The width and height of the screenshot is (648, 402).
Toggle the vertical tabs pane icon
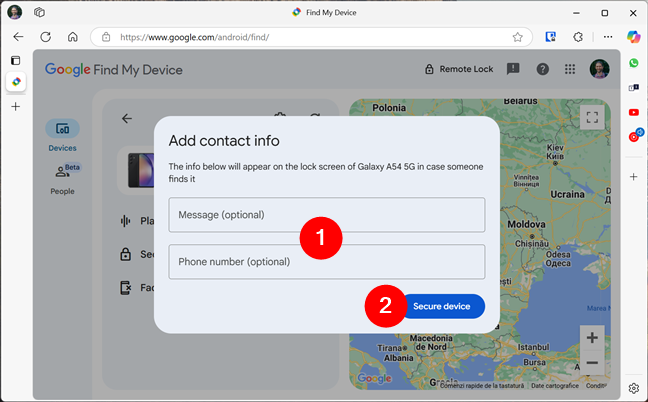pyautogui.click(x=15, y=61)
